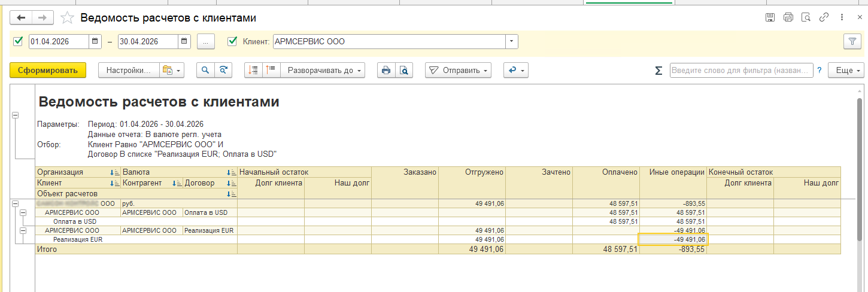The width and height of the screenshot is (868, 292).
Task: Click the Сформировать button
Action: 48,71
